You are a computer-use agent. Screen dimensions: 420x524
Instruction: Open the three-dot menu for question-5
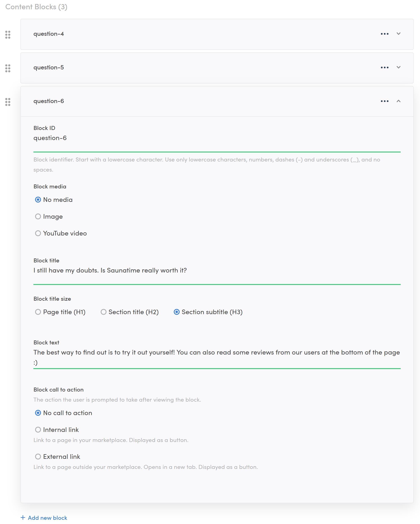pos(384,67)
